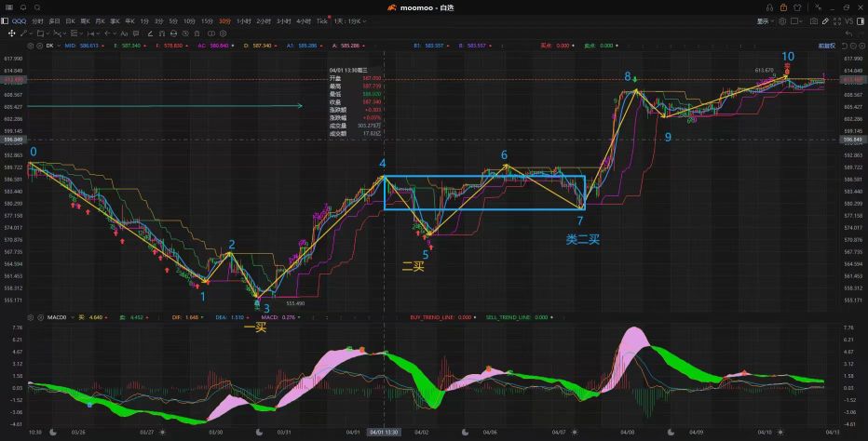Zoom in chart with plus icon

(861, 46)
